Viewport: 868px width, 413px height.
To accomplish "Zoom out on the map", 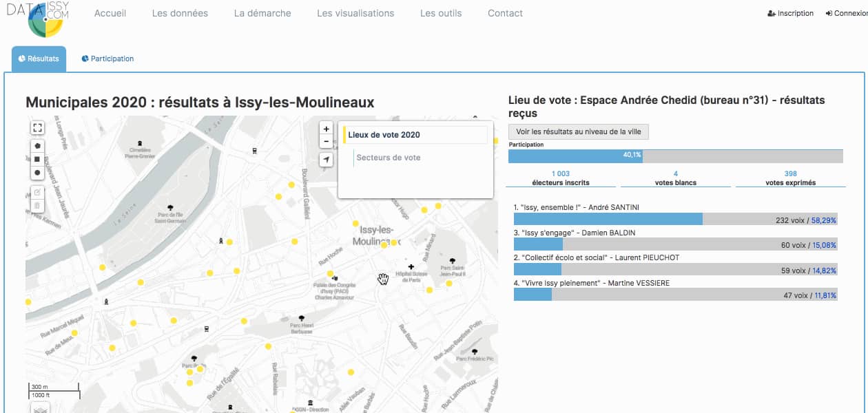I will pyautogui.click(x=327, y=141).
